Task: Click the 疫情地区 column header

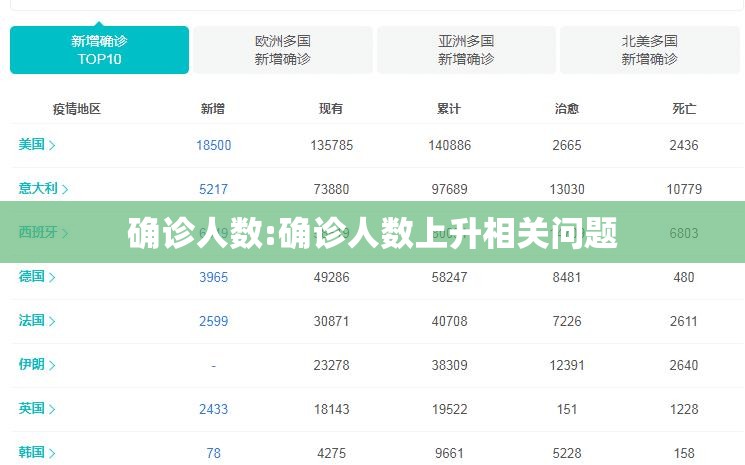Action: [77, 109]
